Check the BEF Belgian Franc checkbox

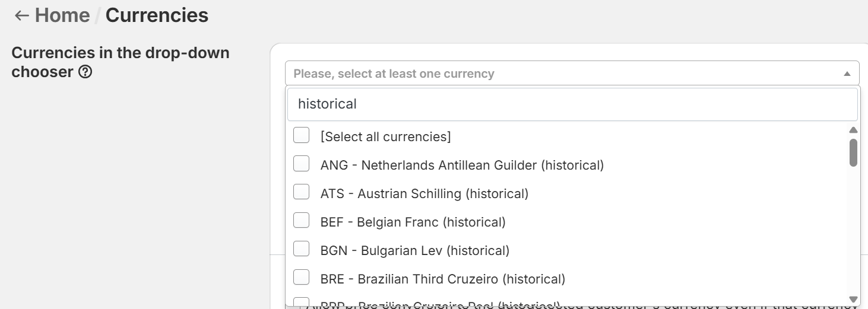[x=302, y=221]
